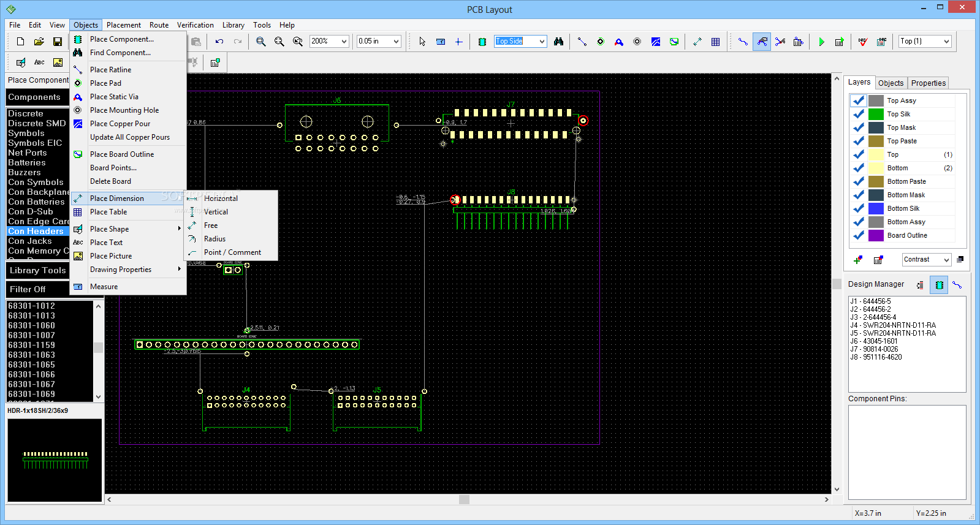980x525 pixels.
Task: Choose Horizontal dimension from submenu
Action: pyautogui.click(x=231, y=198)
